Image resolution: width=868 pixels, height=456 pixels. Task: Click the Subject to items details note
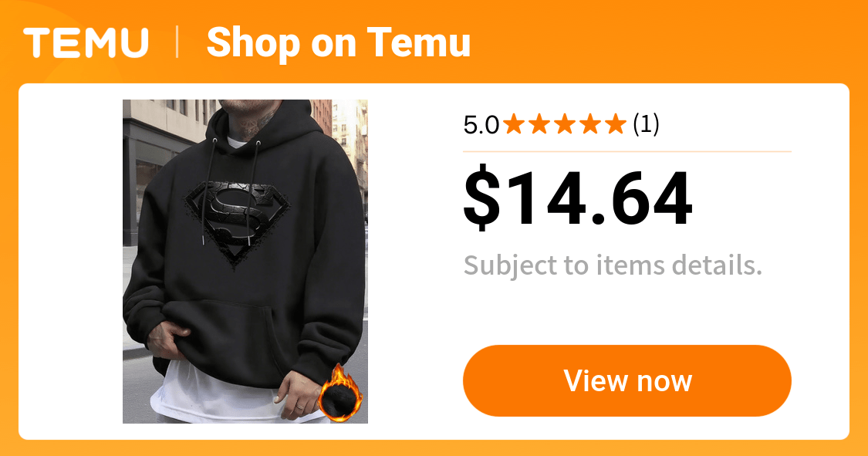(x=613, y=265)
